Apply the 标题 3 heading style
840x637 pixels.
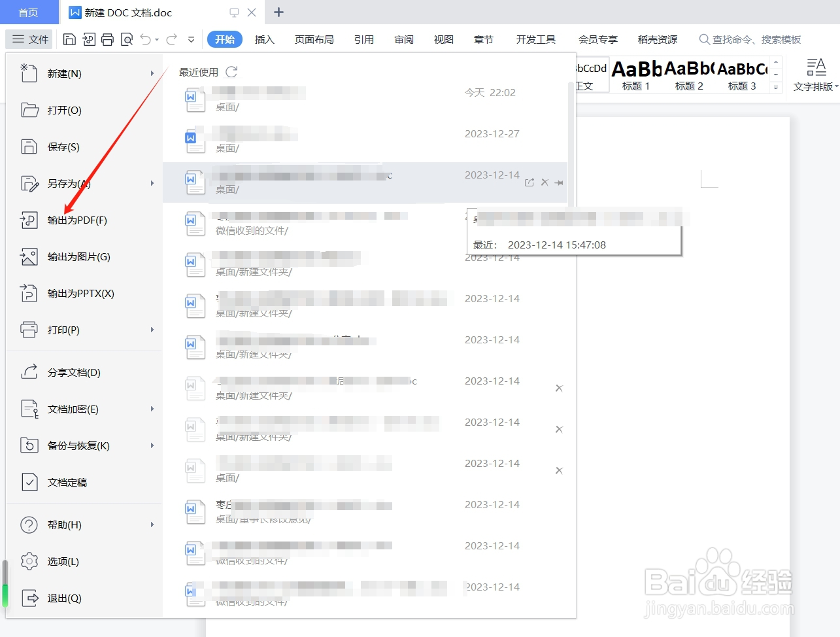742,75
